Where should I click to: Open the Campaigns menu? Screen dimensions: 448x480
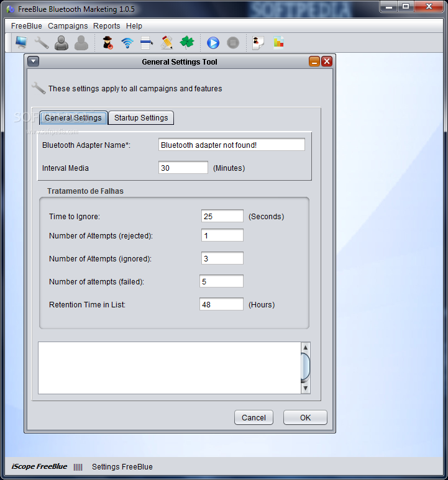(68, 26)
